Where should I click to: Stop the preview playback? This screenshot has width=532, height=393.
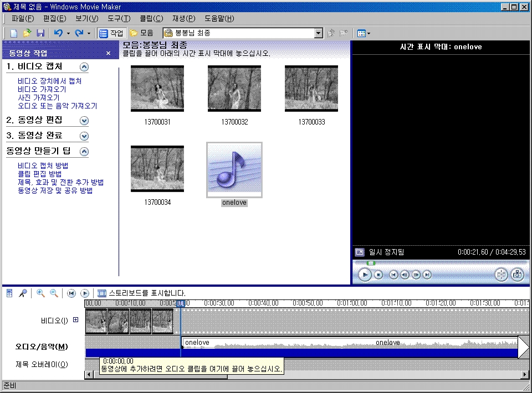click(x=378, y=275)
